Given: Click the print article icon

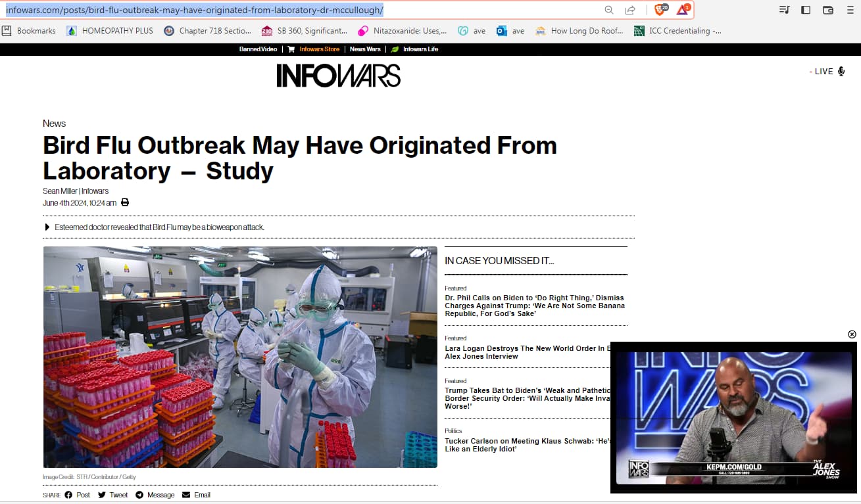Looking at the screenshot, I should point(125,202).
